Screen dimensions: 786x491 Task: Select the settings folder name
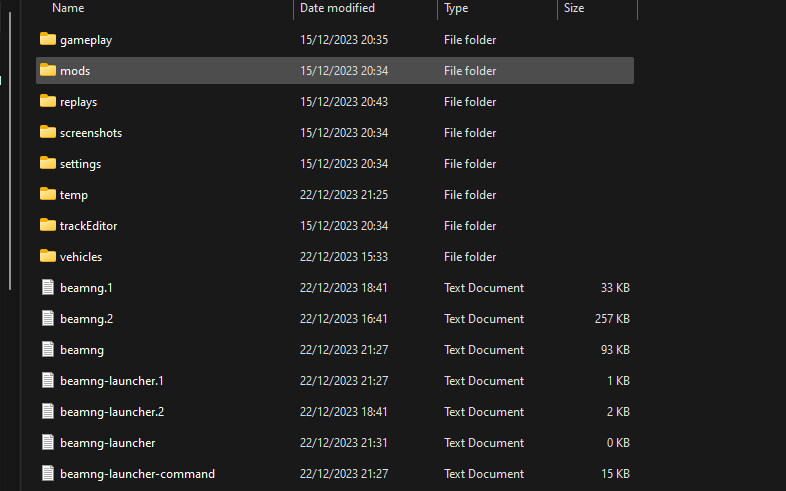coord(80,164)
